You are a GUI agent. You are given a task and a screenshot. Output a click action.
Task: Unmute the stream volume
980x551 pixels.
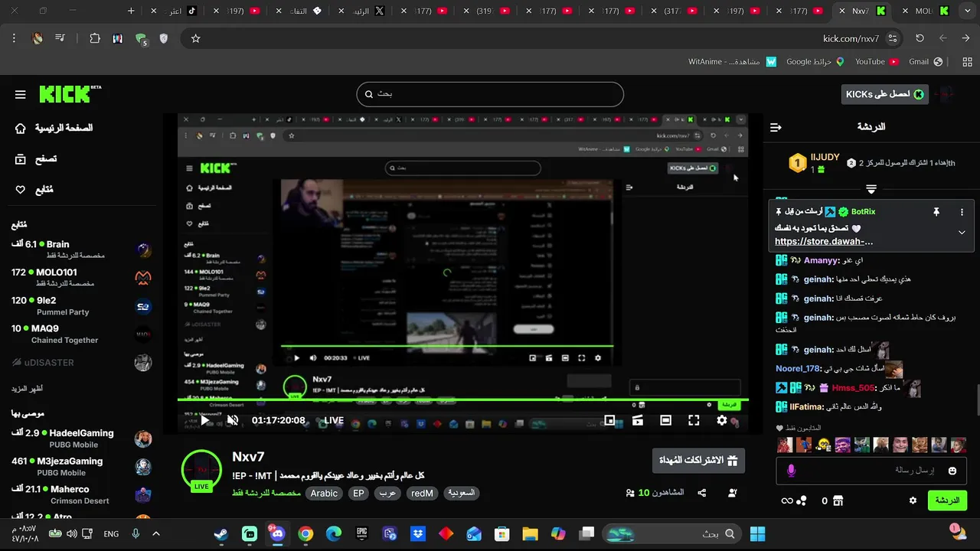[233, 420]
